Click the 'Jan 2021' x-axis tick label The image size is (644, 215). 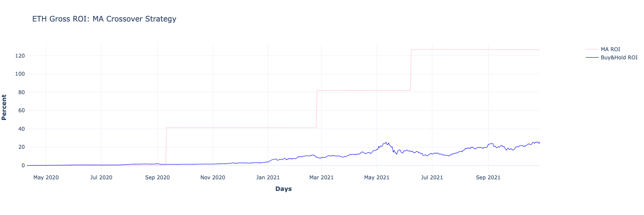[x=268, y=177]
